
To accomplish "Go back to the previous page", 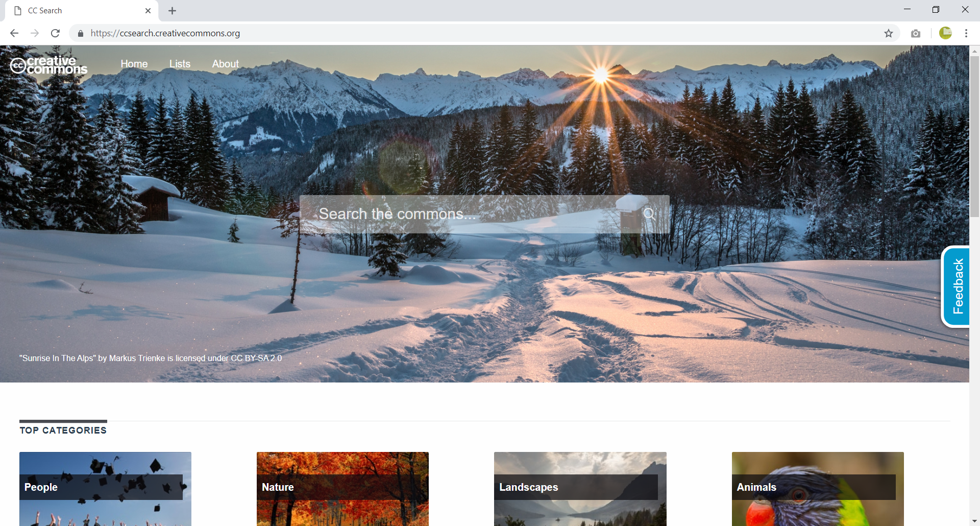I will pyautogui.click(x=14, y=33).
